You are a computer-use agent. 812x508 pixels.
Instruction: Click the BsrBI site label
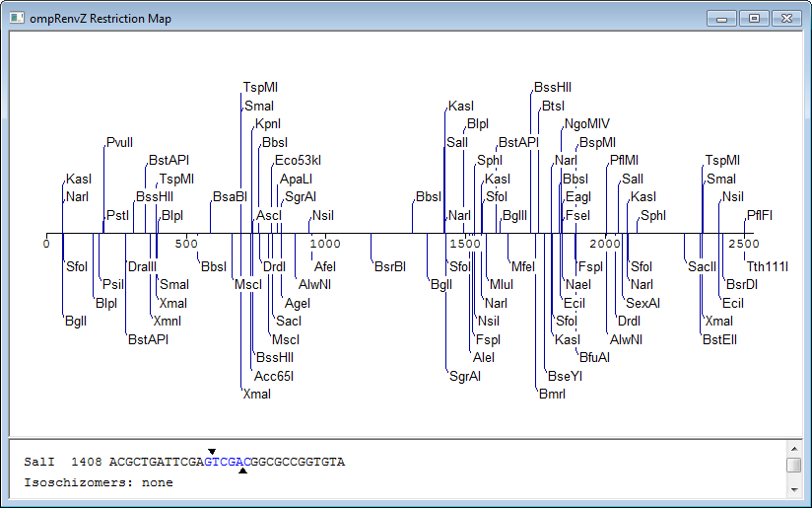390,267
